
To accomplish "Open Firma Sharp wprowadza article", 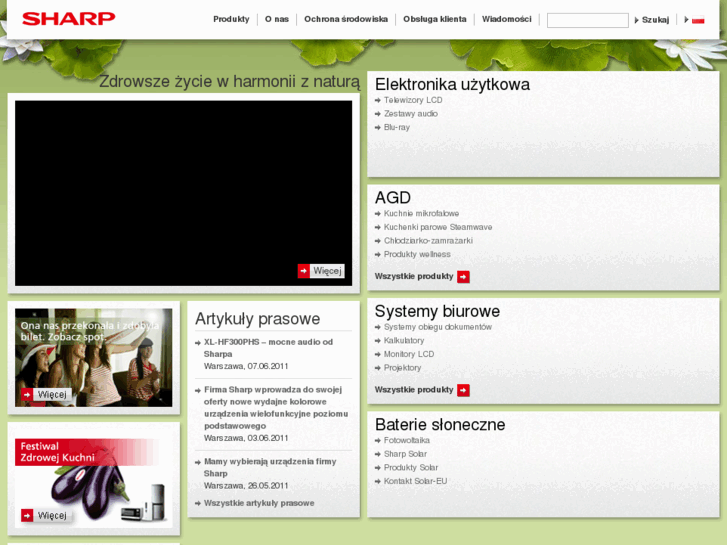I will pyautogui.click(x=276, y=408).
